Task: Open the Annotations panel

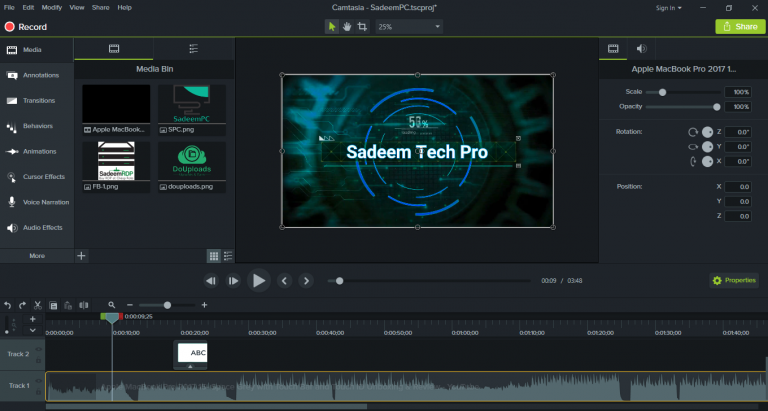Action: tap(37, 75)
